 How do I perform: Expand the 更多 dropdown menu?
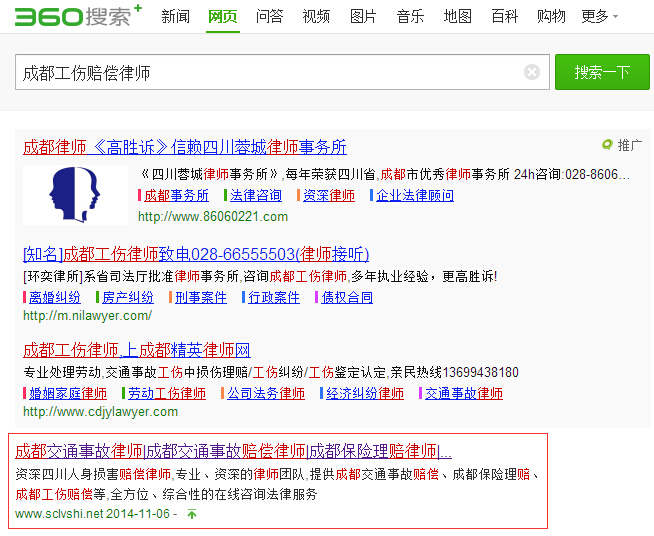(x=599, y=17)
